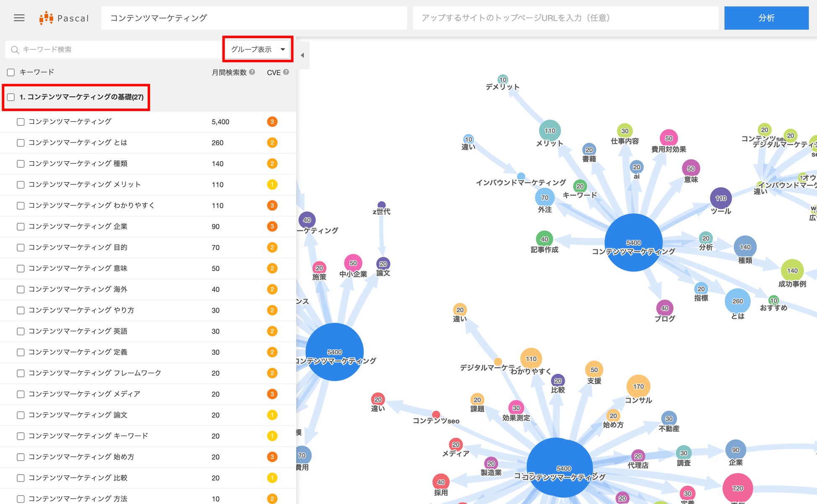Viewport: 817px width, 504px height.
Task: Click the 月間検索数 column header
Action: pyautogui.click(x=229, y=72)
